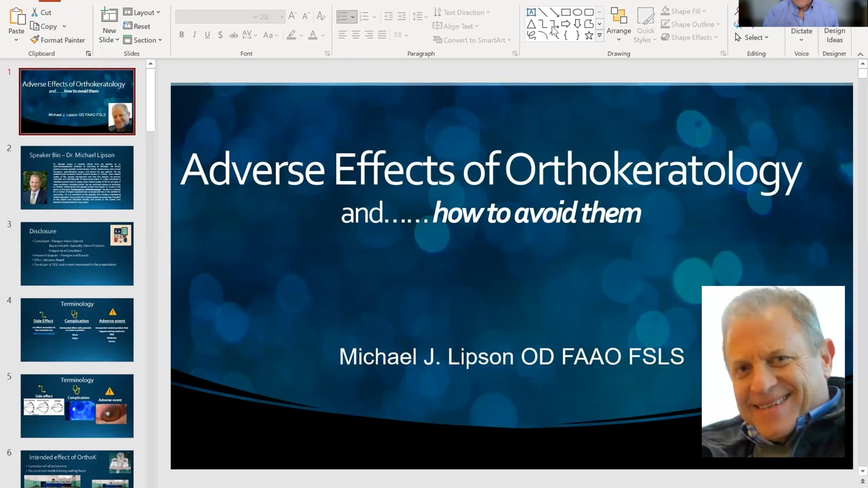Select slide 4 Terminology thumbnail

pos(77,329)
